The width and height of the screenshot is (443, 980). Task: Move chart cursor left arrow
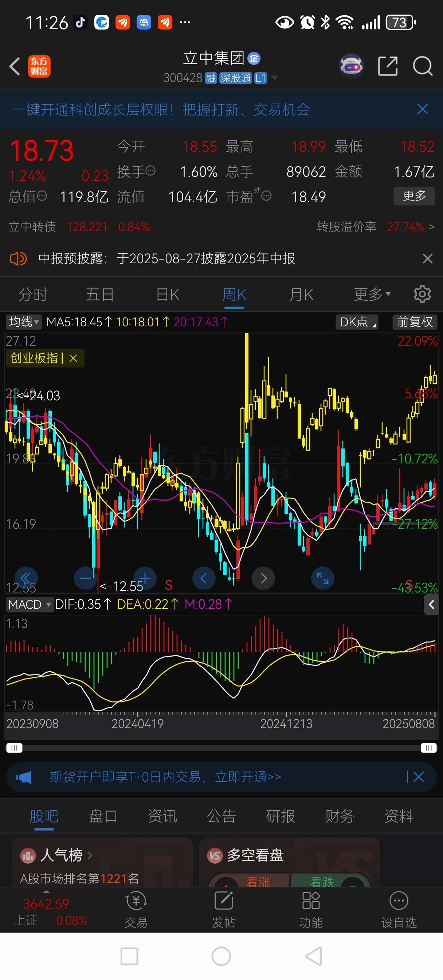coord(204,578)
